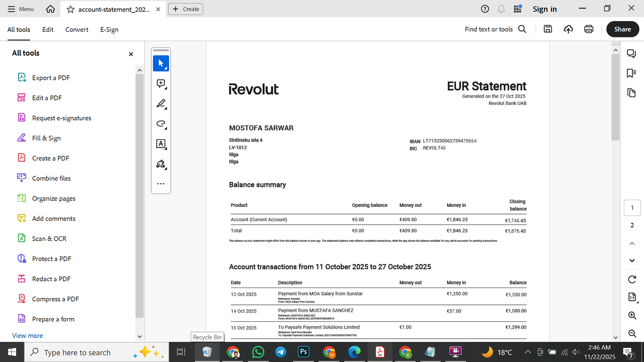Open Photoshop from the taskbar
Image resolution: width=644 pixels, height=362 pixels.
click(x=303, y=352)
